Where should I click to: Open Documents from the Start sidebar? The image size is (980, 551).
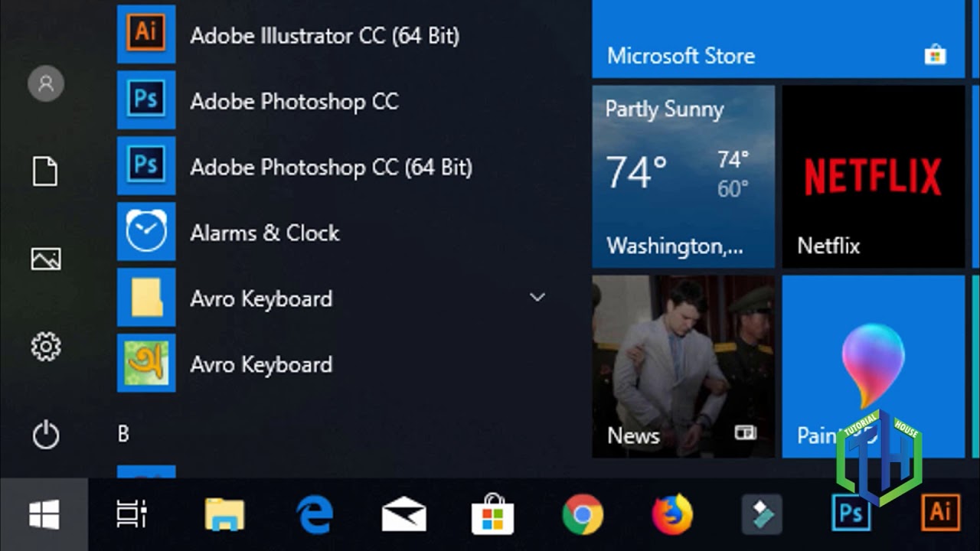pyautogui.click(x=45, y=171)
